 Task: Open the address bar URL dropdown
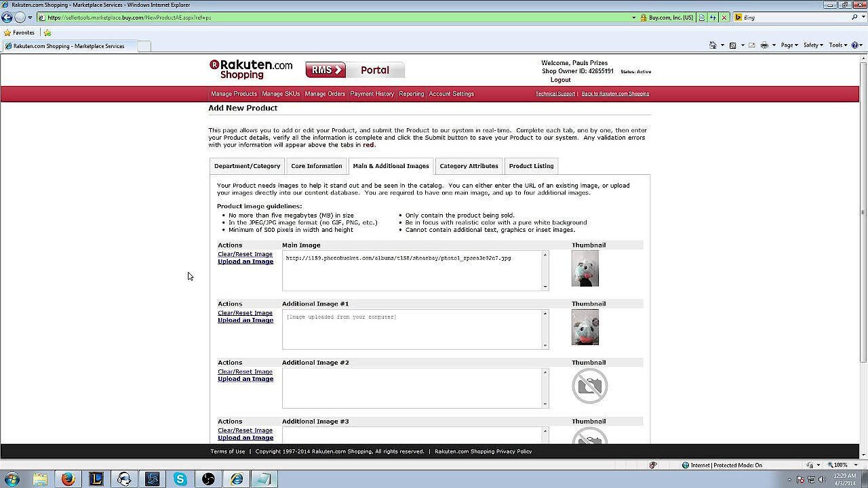634,18
